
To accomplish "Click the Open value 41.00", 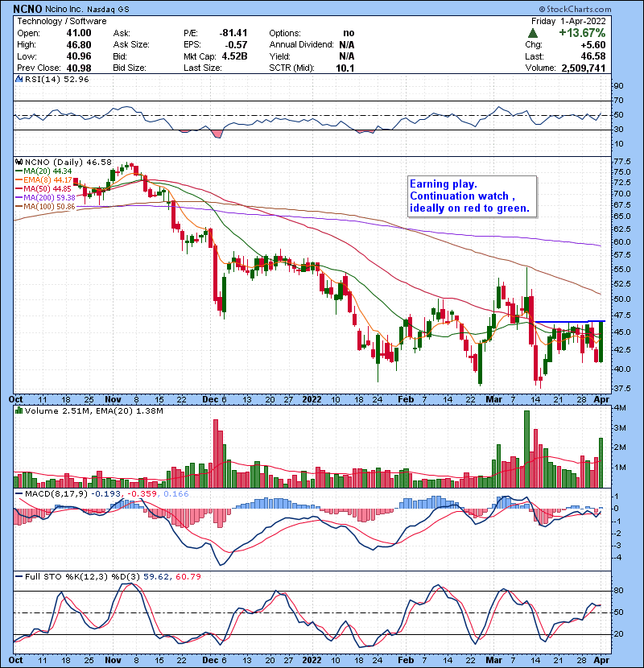I will pyautogui.click(x=78, y=33).
